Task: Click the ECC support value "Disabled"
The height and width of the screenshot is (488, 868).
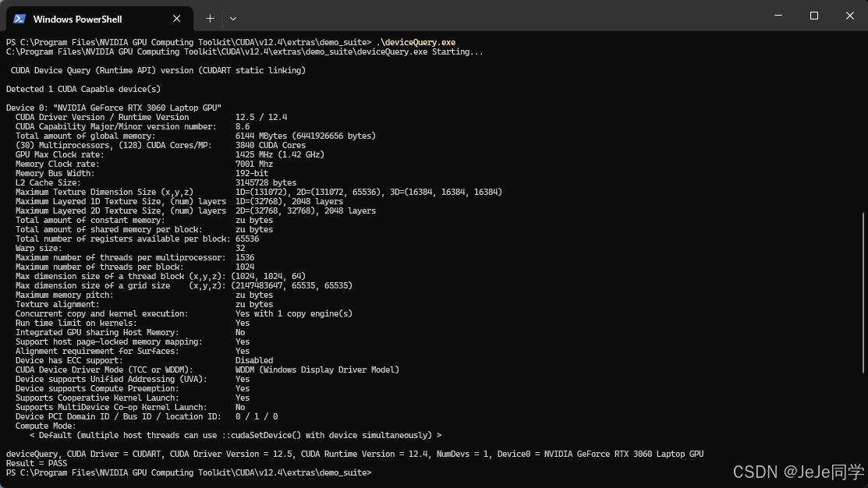Action: click(254, 361)
